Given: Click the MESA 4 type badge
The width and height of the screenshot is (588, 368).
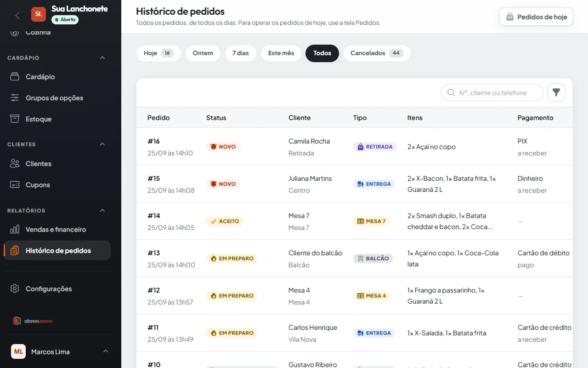Looking at the screenshot, I should tap(371, 296).
